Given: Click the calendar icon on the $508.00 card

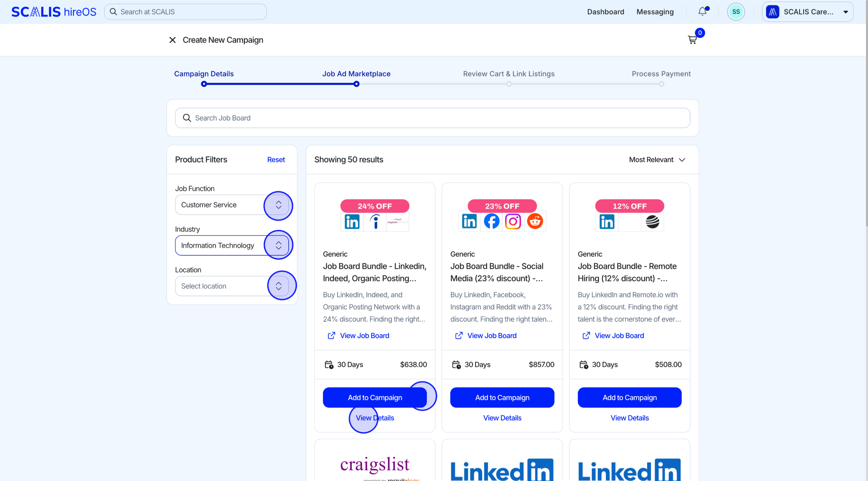Looking at the screenshot, I should [584, 365].
